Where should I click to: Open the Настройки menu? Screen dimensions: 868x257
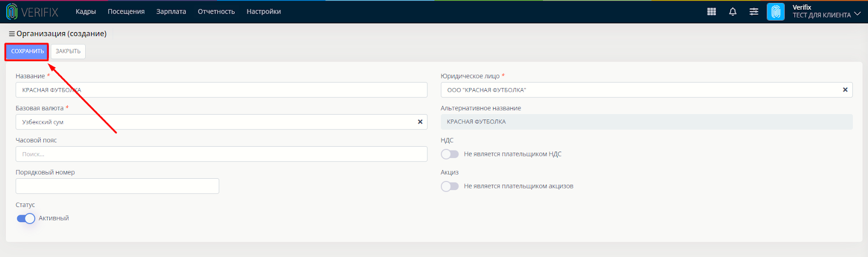pos(264,11)
